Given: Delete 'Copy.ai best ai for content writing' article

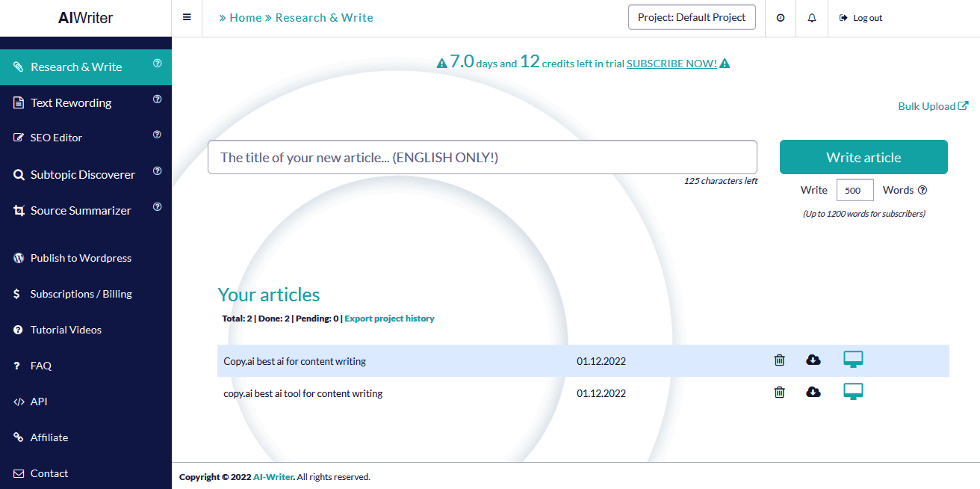Looking at the screenshot, I should [x=779, y=360].
